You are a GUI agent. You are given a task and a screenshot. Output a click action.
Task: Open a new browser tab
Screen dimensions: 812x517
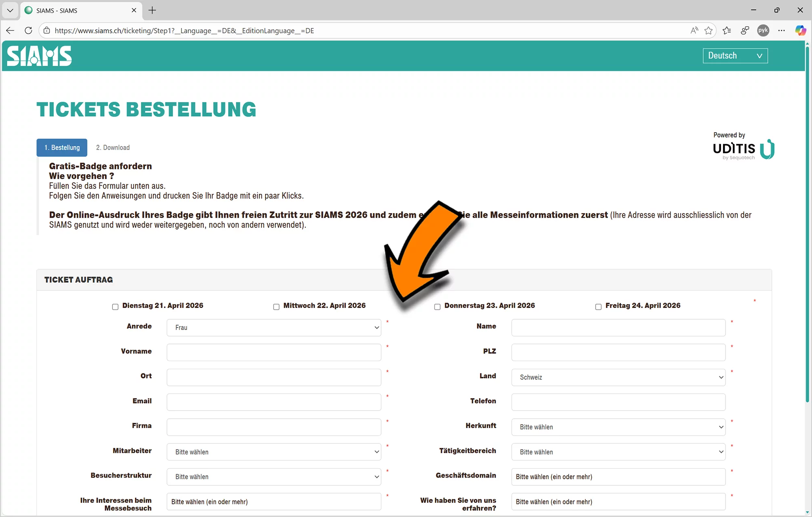point(152,10)
